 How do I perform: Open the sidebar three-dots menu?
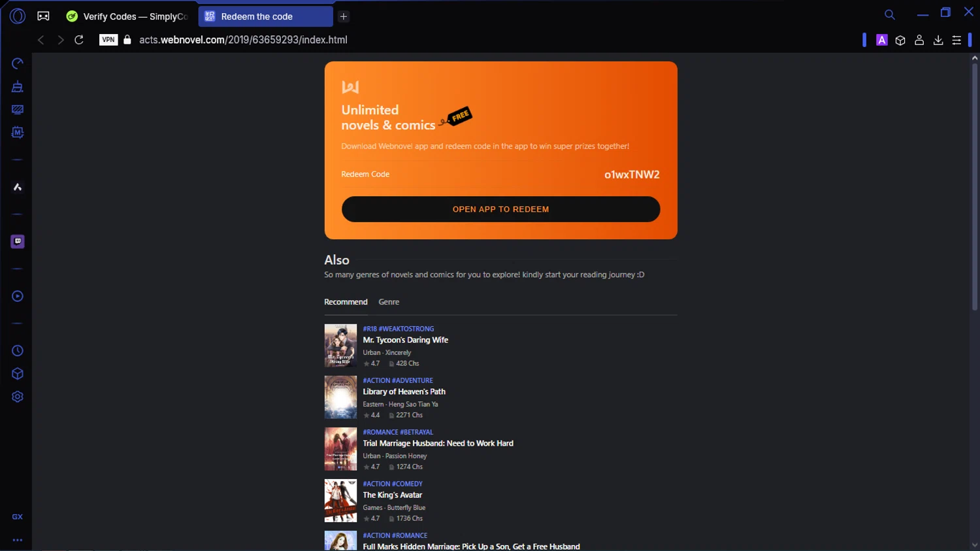(18, 540)
